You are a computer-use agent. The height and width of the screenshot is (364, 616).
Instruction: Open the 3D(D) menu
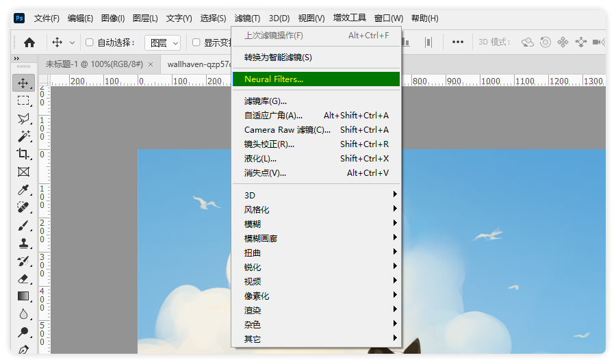(x=279, y=18)
